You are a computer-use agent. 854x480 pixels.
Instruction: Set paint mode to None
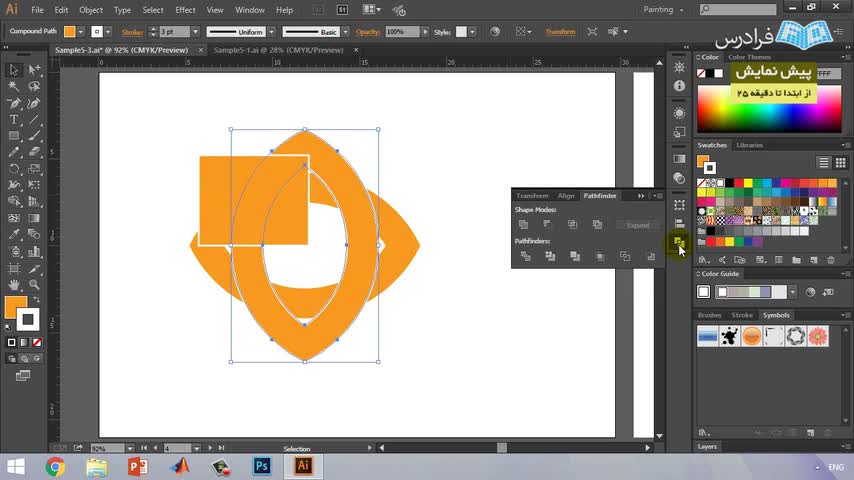(x=36, y=342)
